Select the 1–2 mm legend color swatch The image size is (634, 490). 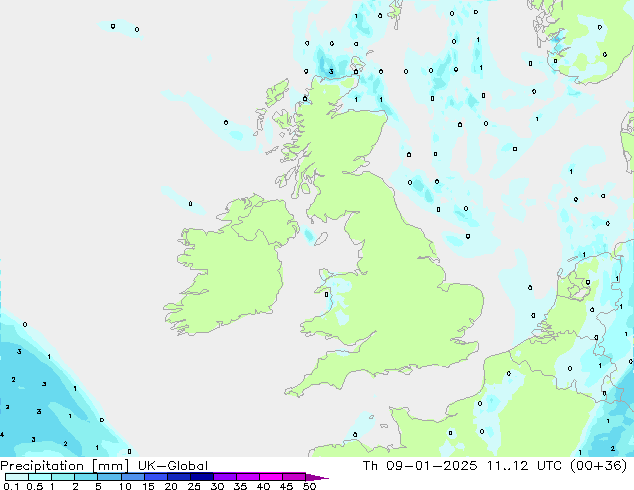point(63,477)
